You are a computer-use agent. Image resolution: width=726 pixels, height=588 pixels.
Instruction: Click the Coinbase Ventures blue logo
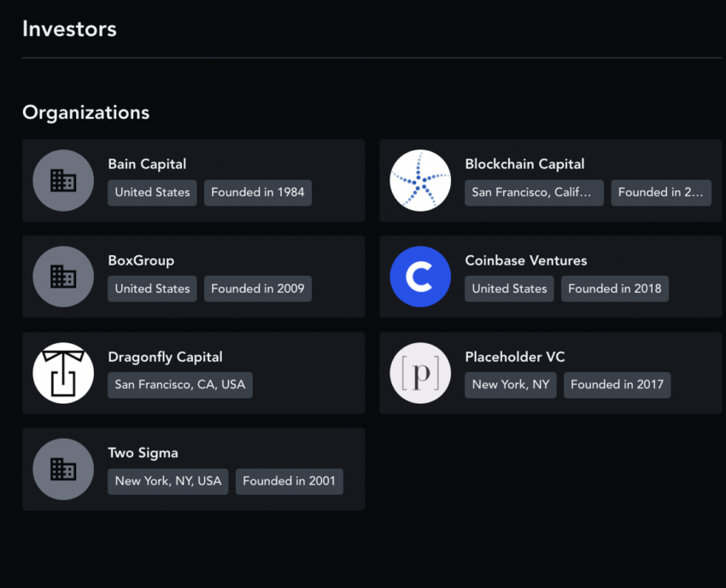click(420, 277)
